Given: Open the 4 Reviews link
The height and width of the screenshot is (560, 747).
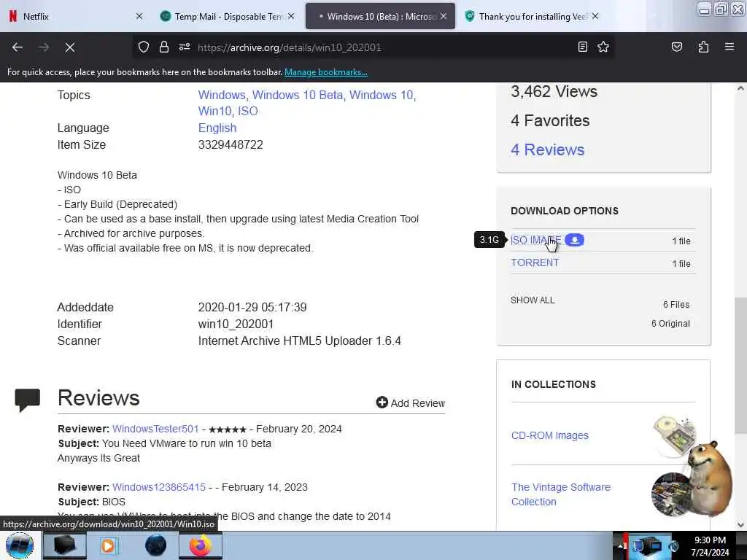Looking at the screenshot, I should 547,149.
